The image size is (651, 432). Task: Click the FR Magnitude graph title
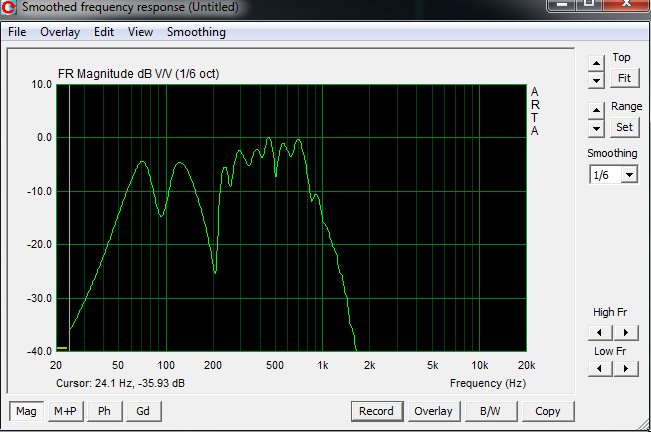point(138,74)
